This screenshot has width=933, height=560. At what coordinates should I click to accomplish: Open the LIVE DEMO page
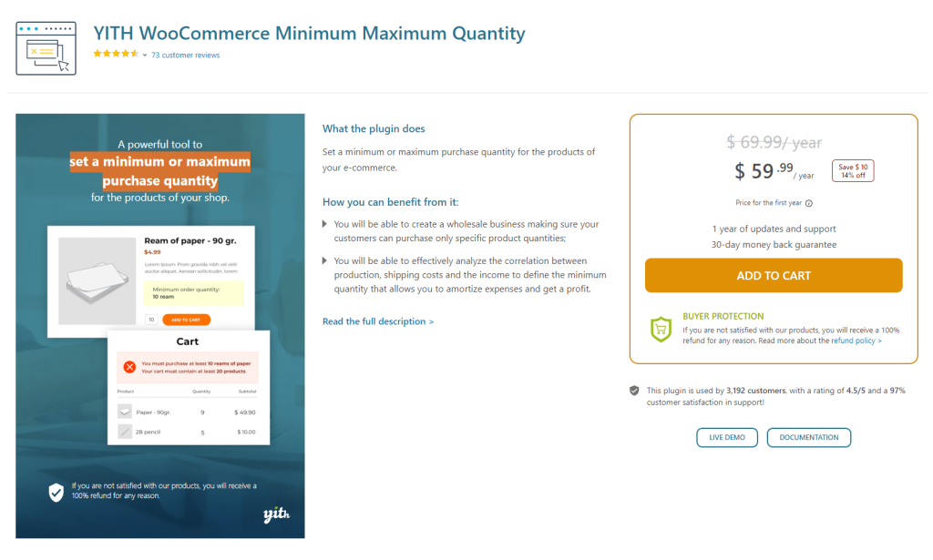pyautogui.click(x=726, y=437)
